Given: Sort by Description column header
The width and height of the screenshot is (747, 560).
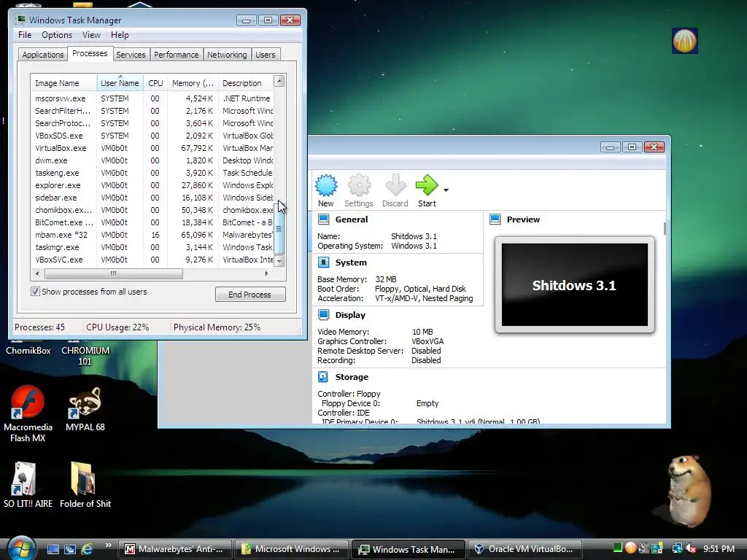Looking at the screenshot, I should click(246, 83).
